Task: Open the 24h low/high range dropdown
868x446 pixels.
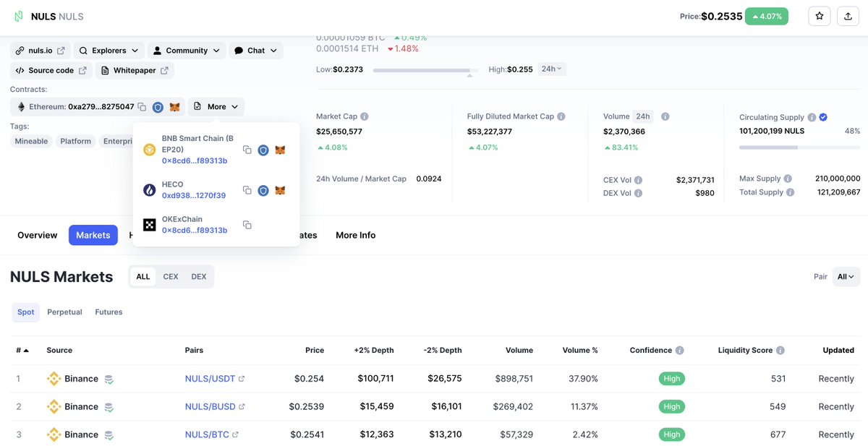Action: [553, 69]
